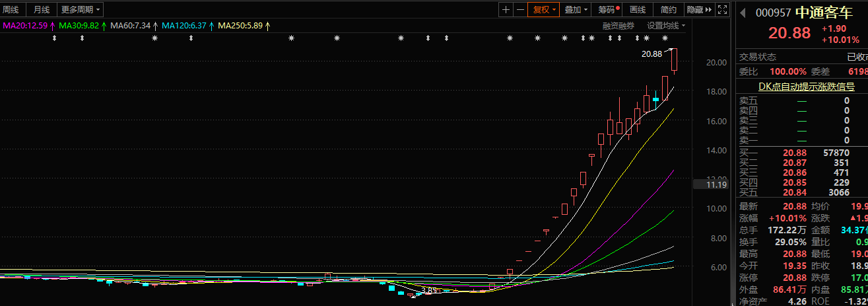Click the 20.00 price axis label
Image resolution: width=868 pixels, height=306 pixels.
[x=716, y=63]
